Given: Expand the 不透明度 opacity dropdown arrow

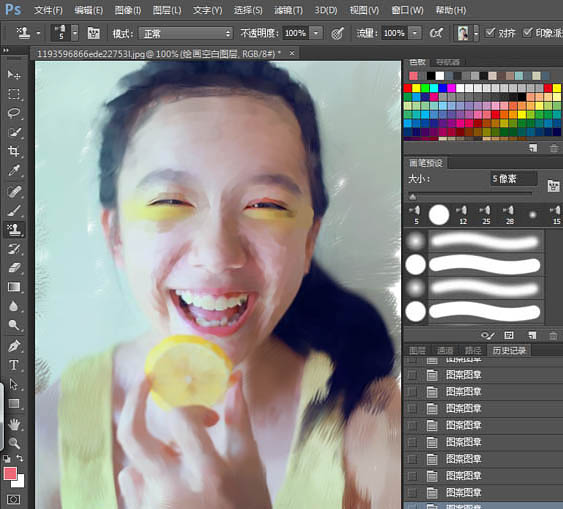Looking at the screenshot, I should point(316,33).
